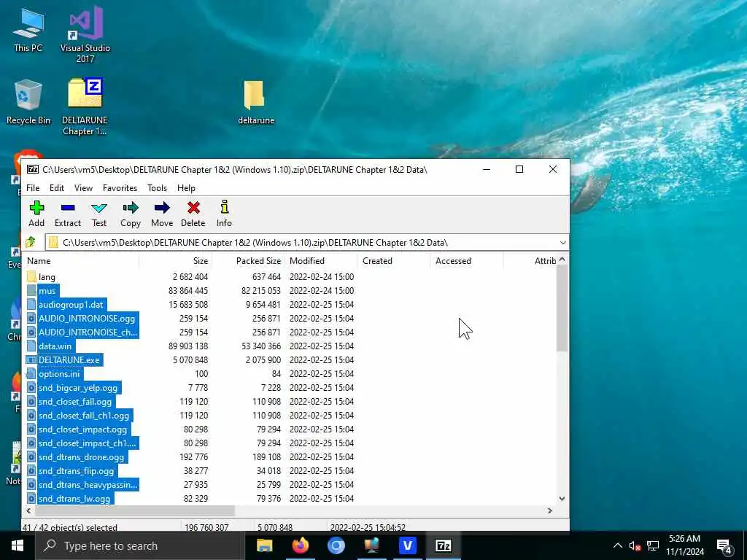Click the Test toolbar icon
Viewport: 747px width, 560px height.
click(99, 208)
